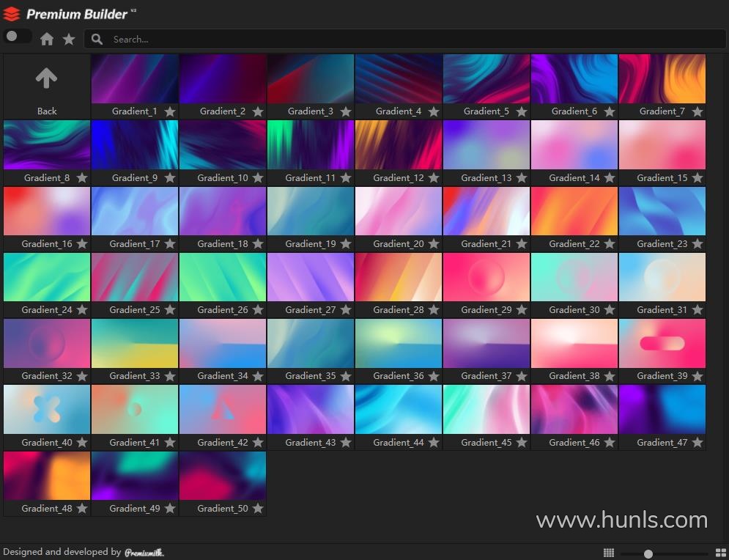
Task: Pick the Gradient_45 thumbnail
Action: coord(486,410)
